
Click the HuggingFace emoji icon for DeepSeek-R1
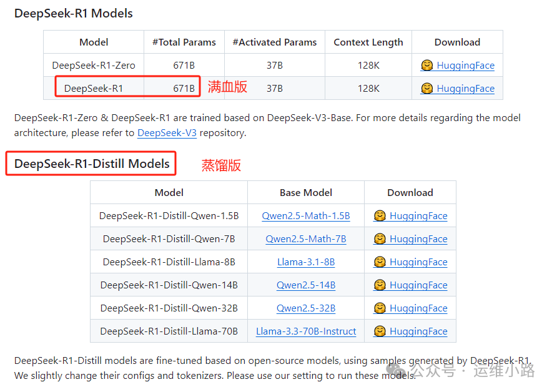[x=427, y=88]
